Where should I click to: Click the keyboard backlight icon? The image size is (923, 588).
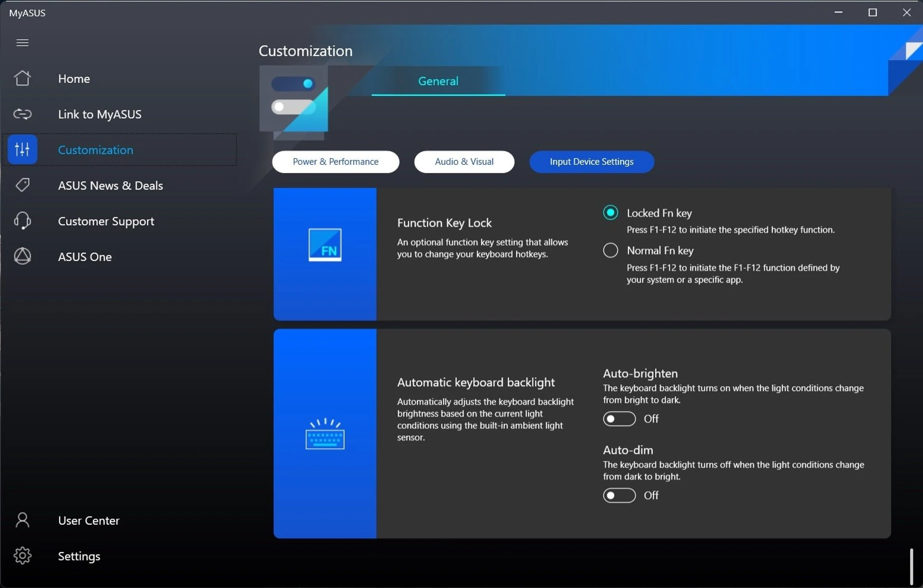pos(325,434)
